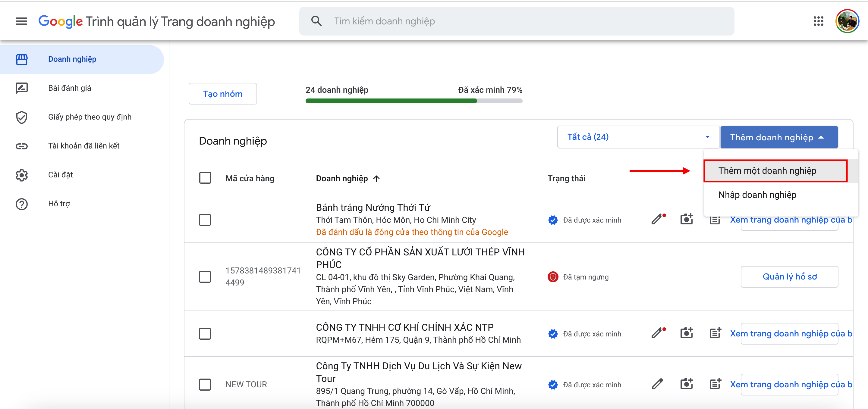868x409 pixels.
Task: Open the Google apps grid
Action: click(818, 21)
